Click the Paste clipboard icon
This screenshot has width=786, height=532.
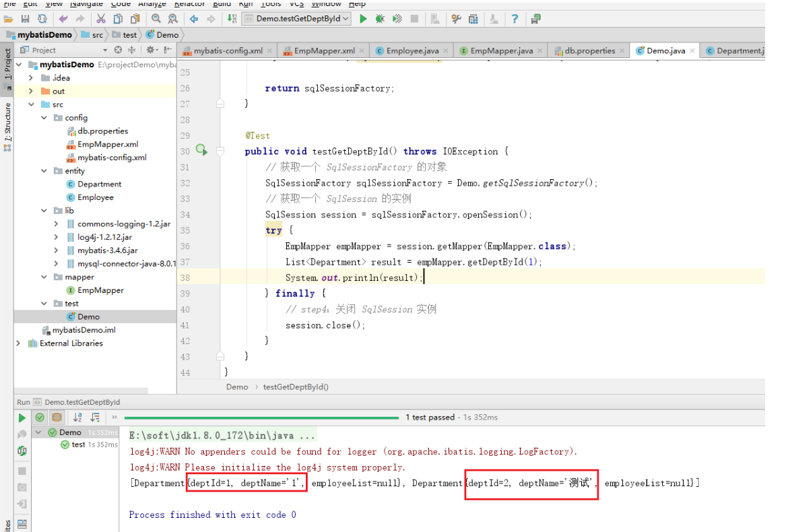135,19
